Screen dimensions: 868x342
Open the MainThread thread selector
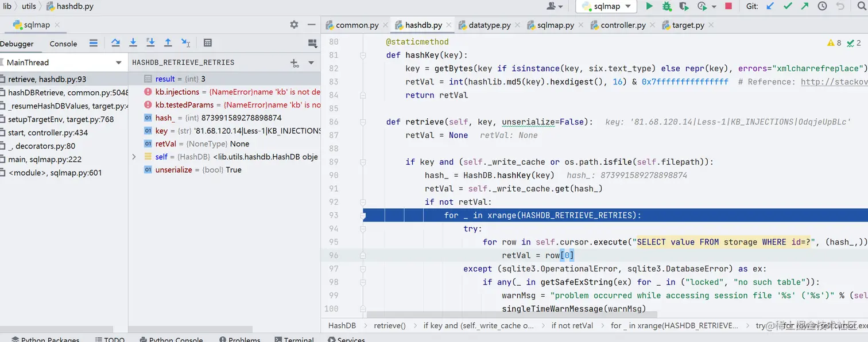coord(63,62)
